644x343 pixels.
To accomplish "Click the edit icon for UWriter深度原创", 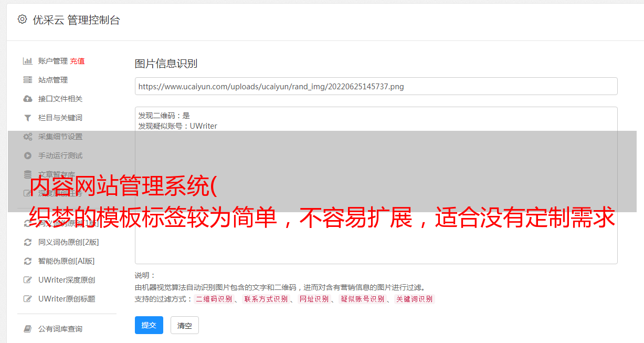I will [x=28, y=280].
